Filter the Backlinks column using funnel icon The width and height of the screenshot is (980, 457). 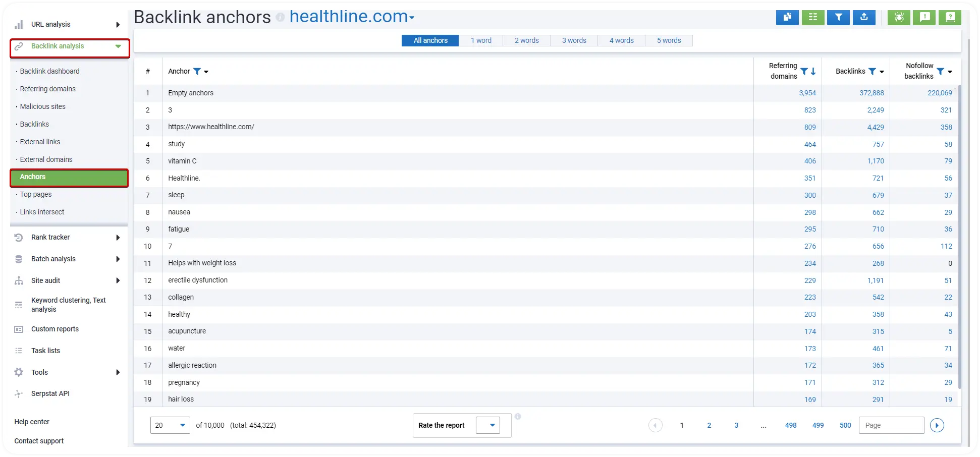(872, 72)
